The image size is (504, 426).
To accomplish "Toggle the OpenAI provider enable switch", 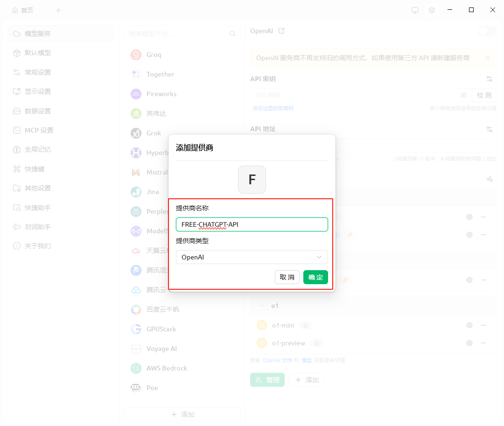I will (x=487, y=31).
